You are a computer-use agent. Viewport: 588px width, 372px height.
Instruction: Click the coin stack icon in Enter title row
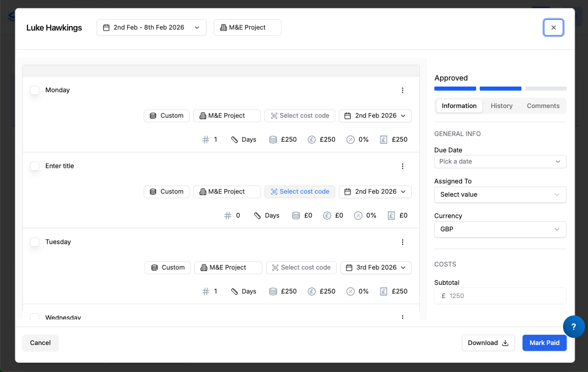[296, 216]
